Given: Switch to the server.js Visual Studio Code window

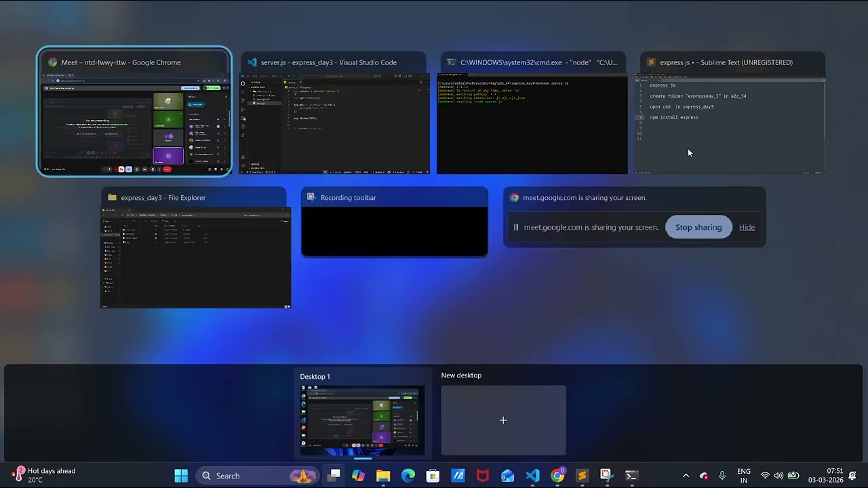Looking at the screenshot, I should pyautogui.click(x=333, y=113).
